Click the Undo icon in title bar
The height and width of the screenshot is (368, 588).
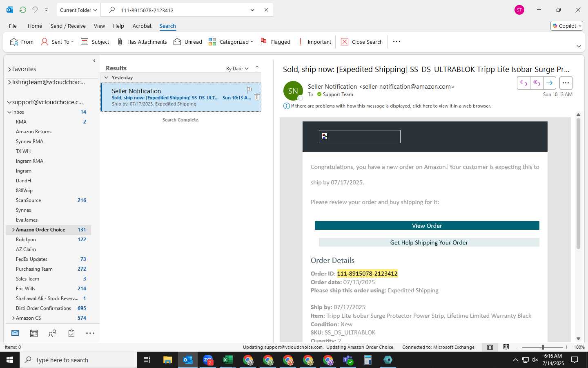point(35,10)
